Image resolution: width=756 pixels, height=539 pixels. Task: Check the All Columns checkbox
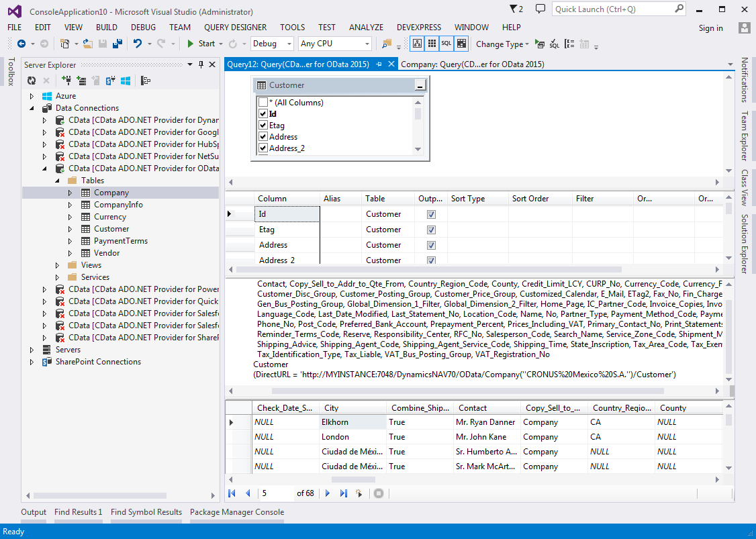click(x=263, y=103)
